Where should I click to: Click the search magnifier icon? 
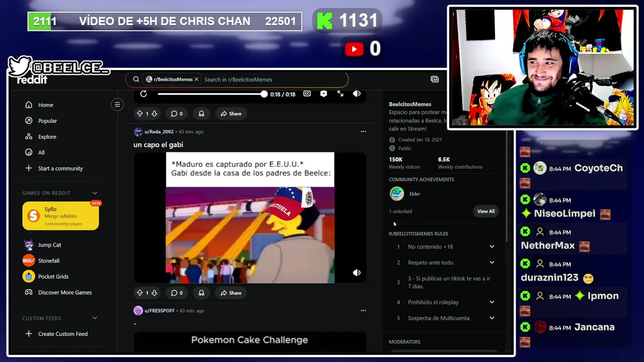coord(136,79)
